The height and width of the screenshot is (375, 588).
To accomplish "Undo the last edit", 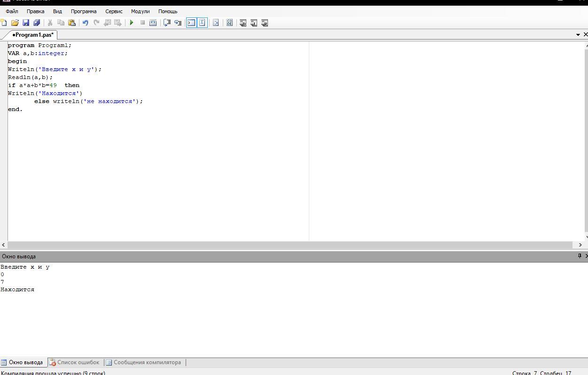I will click(x=86, y=23).
